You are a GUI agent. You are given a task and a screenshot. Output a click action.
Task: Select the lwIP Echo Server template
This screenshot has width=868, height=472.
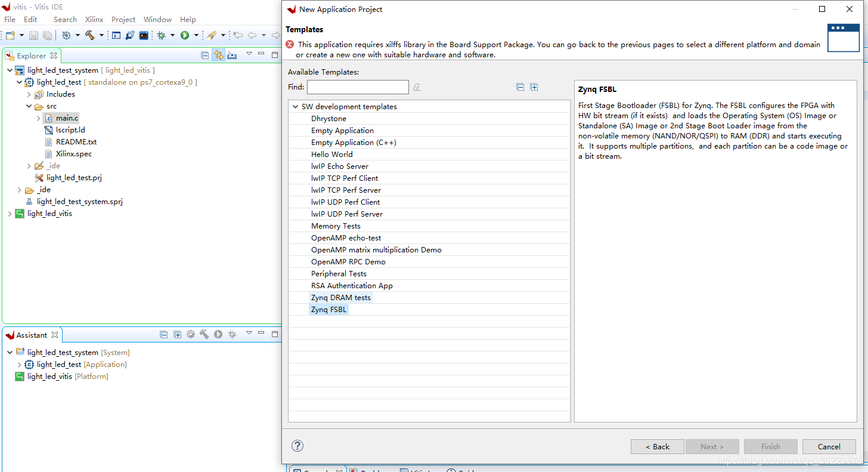340,166
